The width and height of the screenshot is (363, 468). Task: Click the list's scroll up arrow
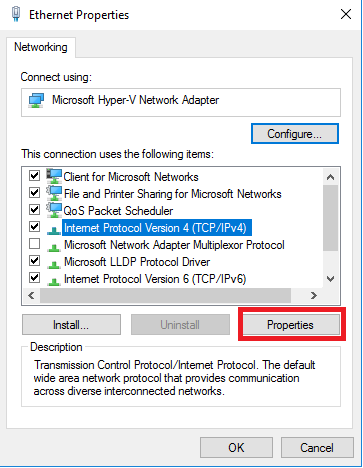331,177
